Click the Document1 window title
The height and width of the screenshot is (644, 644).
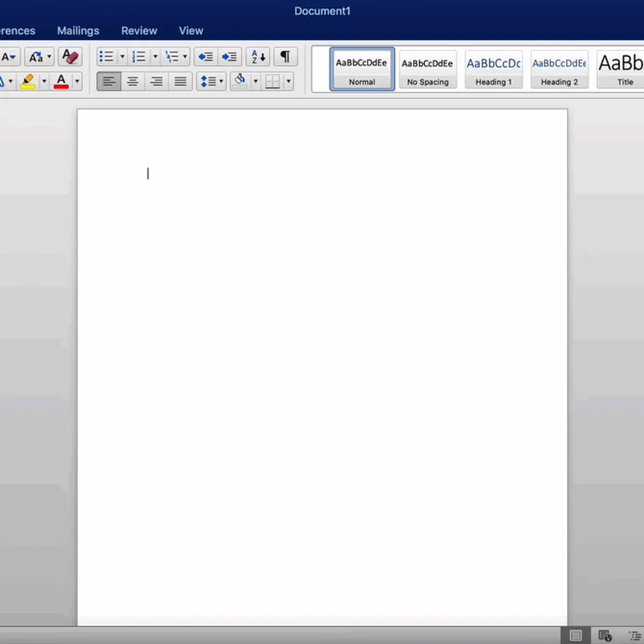322,11
